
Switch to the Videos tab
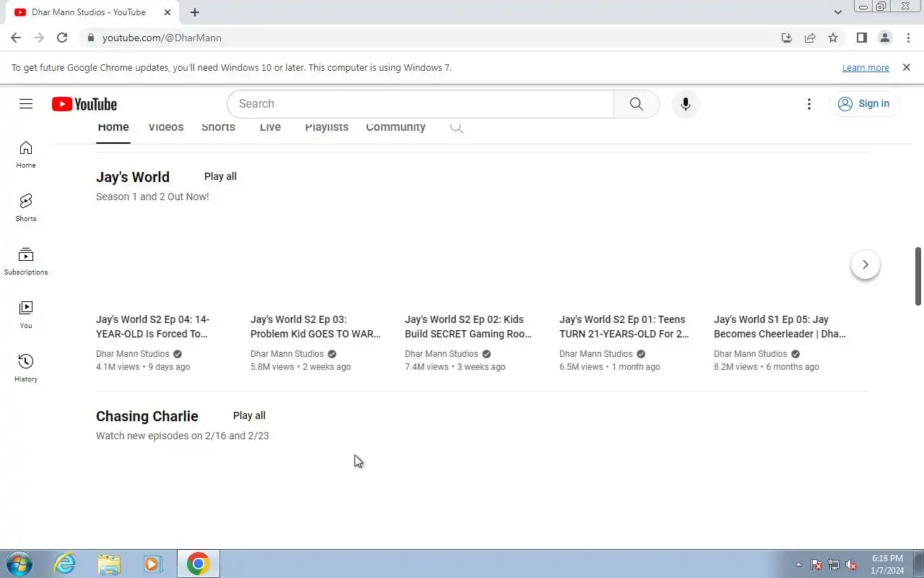click(x=166, y=127)
